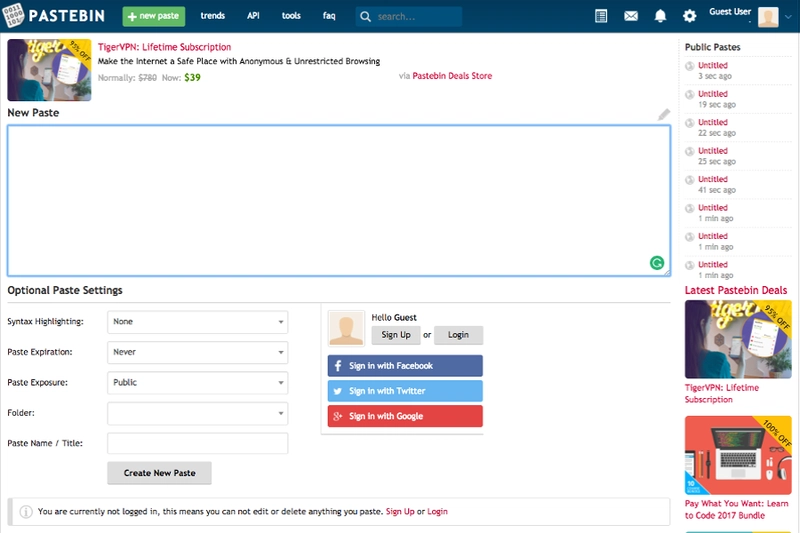Open the Sign Up link in the notice
800x533 pixels.
pyautogui.click(x=400, y=512)
